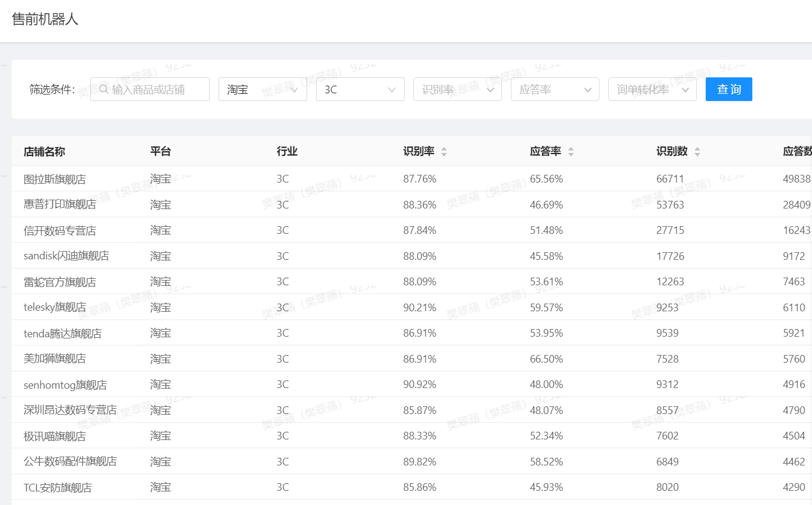Select the sandisk闪迪旗舰店 row name
The width and height of the screenshot is (812, 505).
[66, 256]
